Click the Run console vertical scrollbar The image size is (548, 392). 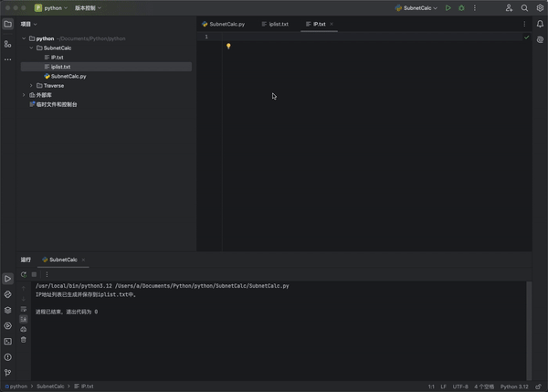(529, 331)
